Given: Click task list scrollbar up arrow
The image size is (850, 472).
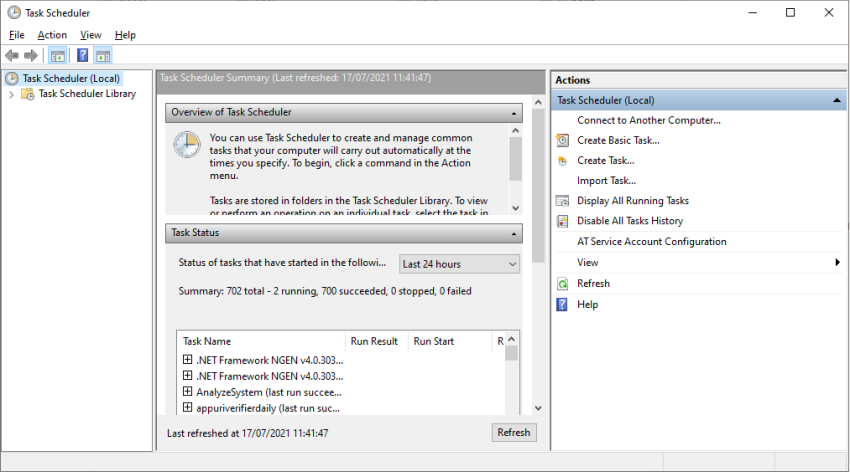Looking at the screenshot, I should tap(511, 339).
